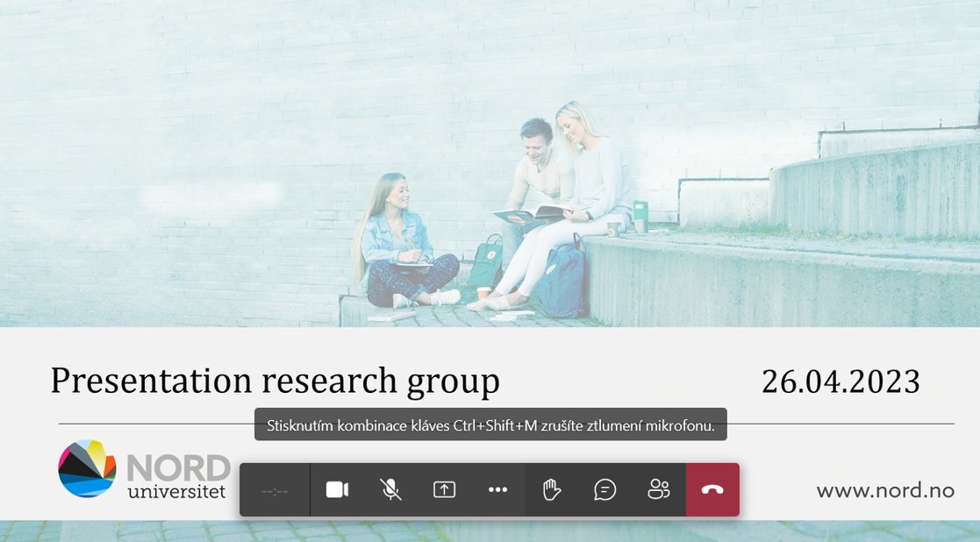980x542 pixels.
Task: Open the More actions ellipsis menu
Action: pyautogui.click(x=498, y=489)
